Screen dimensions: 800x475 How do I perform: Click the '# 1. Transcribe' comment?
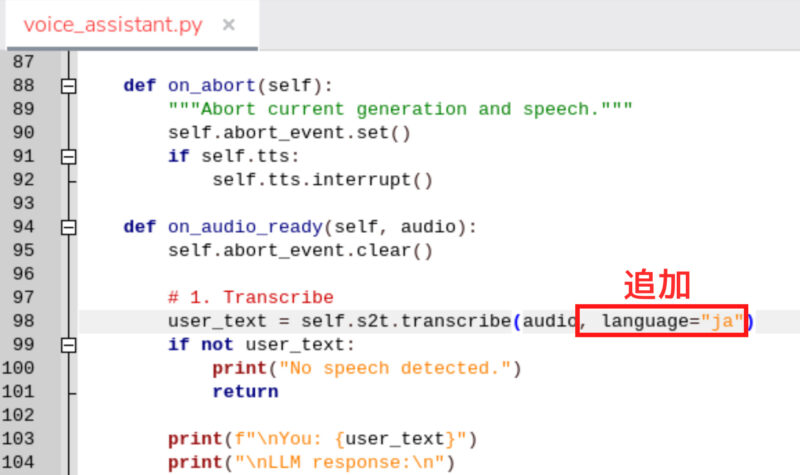[x=250, y=298]
